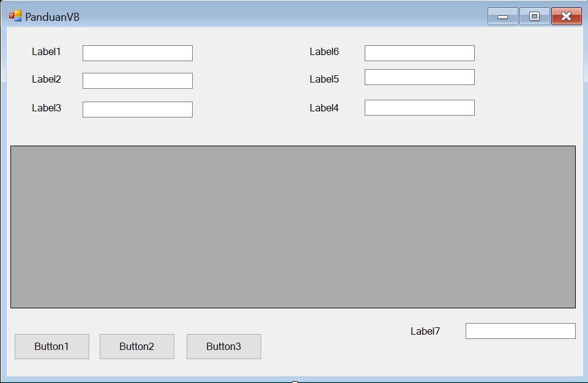Select the text box next to Label2
Viewport: 588px width, 383px height.
point(137,80)
